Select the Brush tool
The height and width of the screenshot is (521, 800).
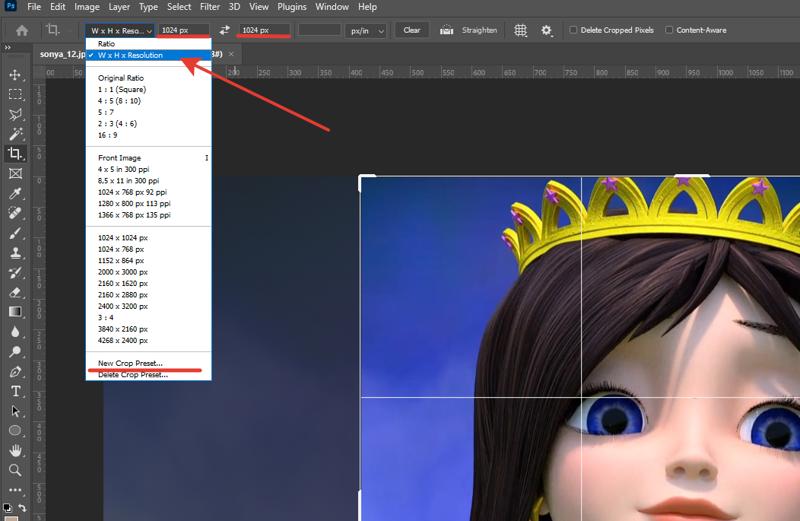(x=15, y=233)
